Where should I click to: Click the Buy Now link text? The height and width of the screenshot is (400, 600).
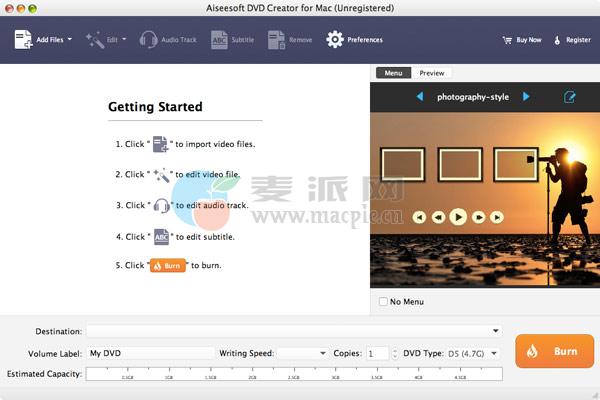point(529,40)
